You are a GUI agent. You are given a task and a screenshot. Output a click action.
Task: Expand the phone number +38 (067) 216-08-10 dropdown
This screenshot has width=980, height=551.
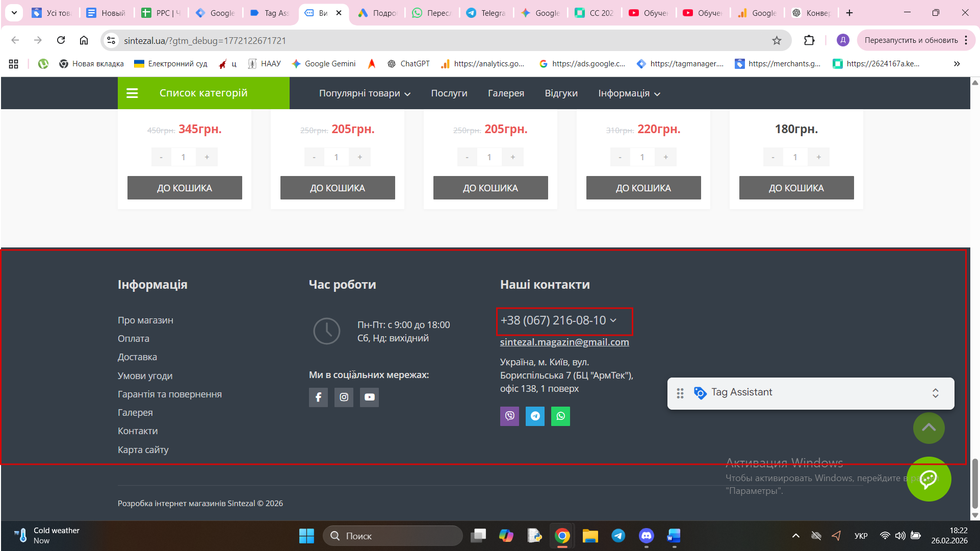(x=613, y=320)
